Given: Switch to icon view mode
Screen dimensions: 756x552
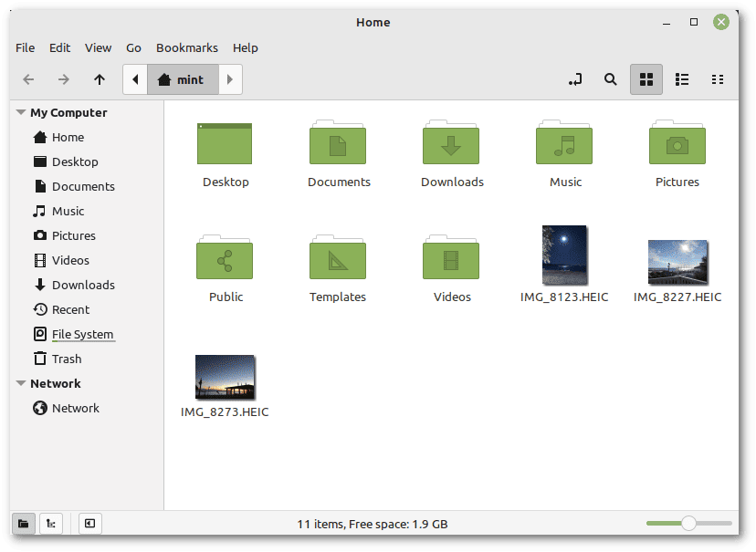Looking at the screenshot, I should [646, 79].
